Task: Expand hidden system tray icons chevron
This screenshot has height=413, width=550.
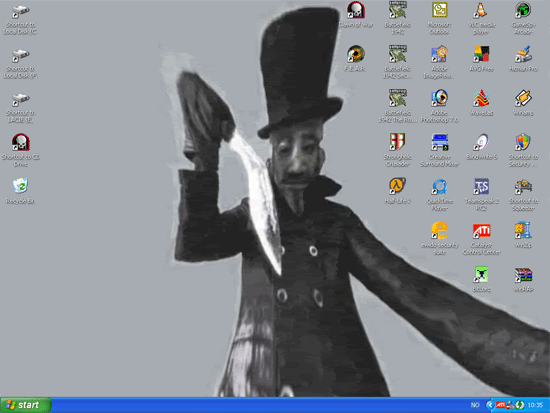Action: pyautogui.click(x=489, y=405)
